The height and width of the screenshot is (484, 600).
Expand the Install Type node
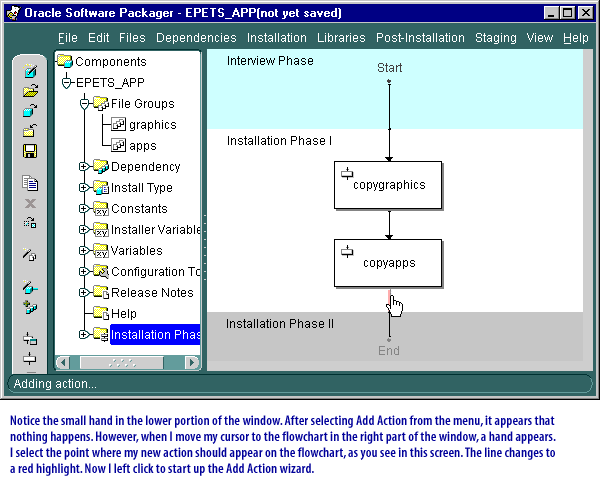point(84,187)
